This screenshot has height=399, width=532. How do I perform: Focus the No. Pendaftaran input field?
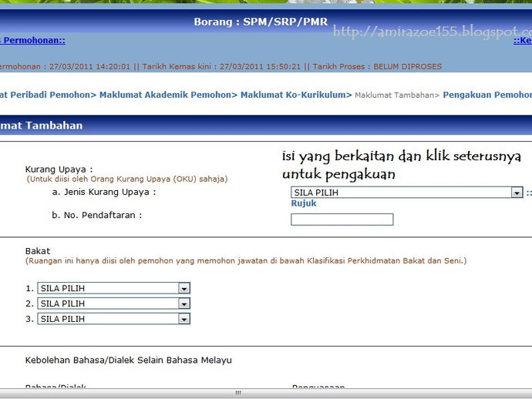[x=342, y=220]
